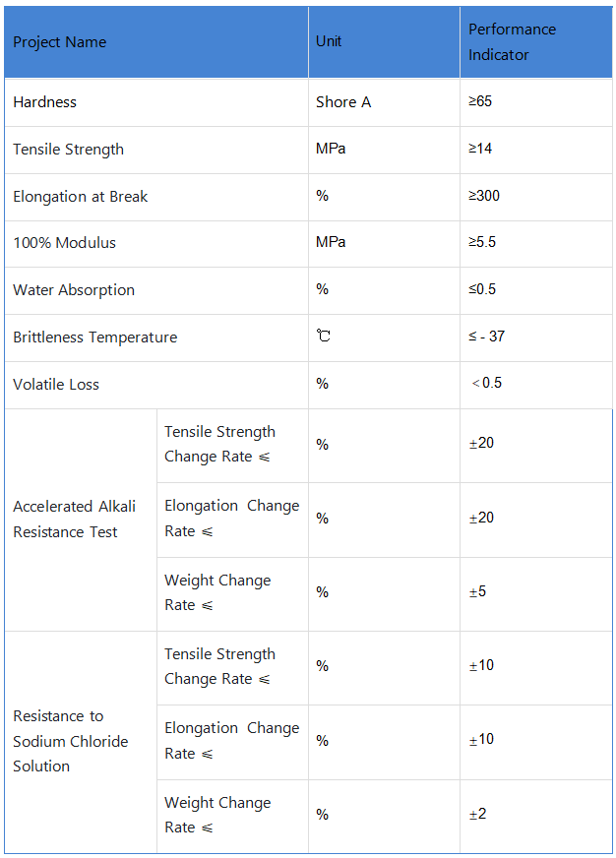Click the Shore A unit cell
Screen dimensions: 616x858
(x=343, y=102)
